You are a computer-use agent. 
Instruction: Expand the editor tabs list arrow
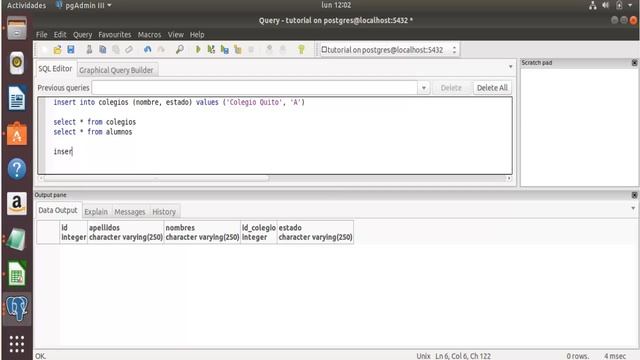pyautogui.click(x=510, y=67)
